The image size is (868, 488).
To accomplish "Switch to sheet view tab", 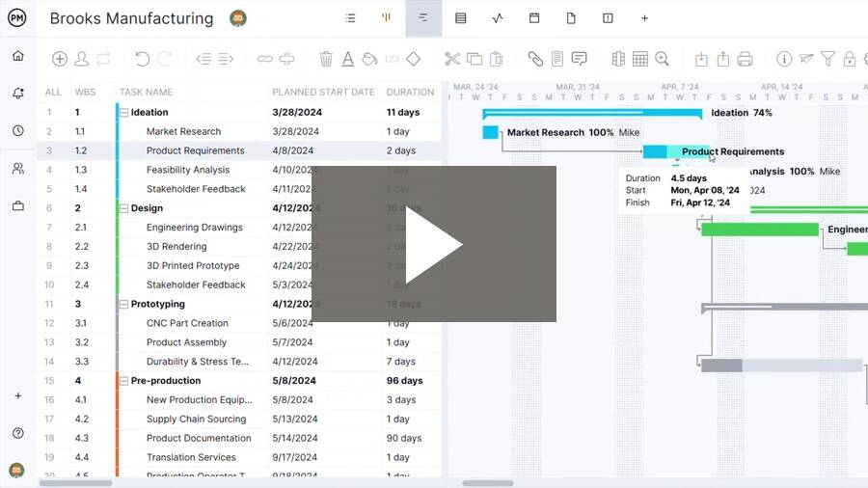I will tap(461, 18).
